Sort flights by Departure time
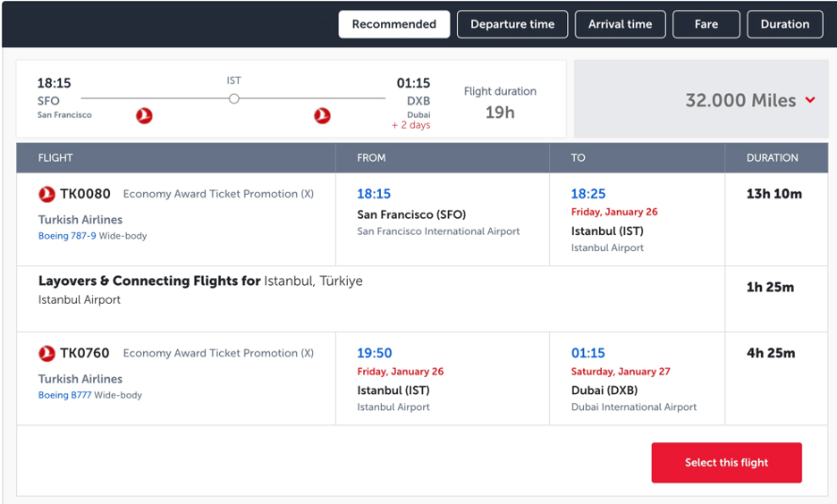837x504 pixels. (512, 24)
